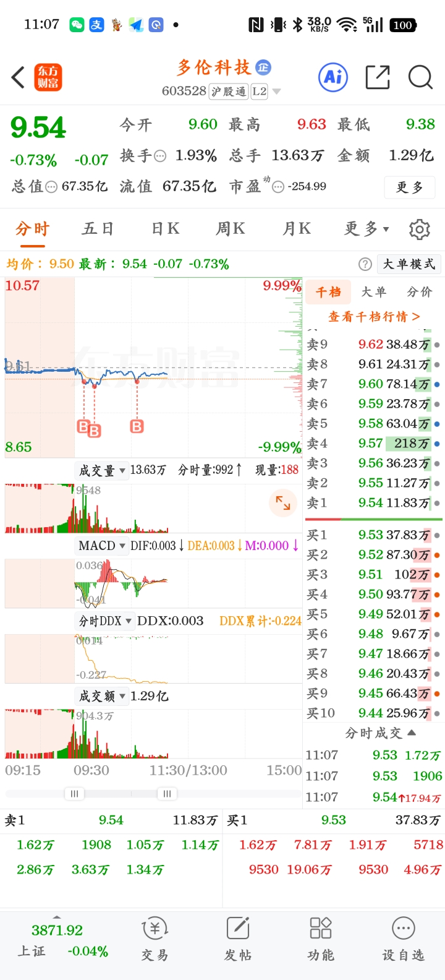445x980 pixels.
Task: Select the 千档 order book tab
Action: [x=328, y=292]
